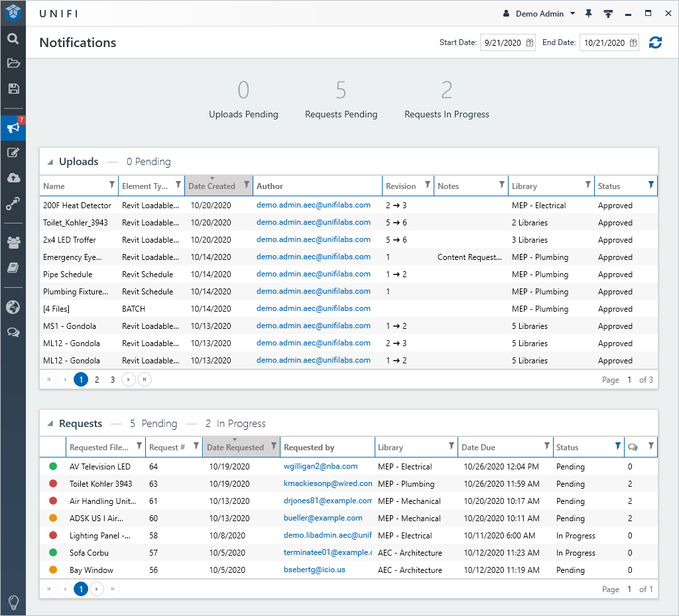This screenshot has width=679, height=616.
Task: Toggle the Status filter in Uploads table
Action: pos(650,185)
